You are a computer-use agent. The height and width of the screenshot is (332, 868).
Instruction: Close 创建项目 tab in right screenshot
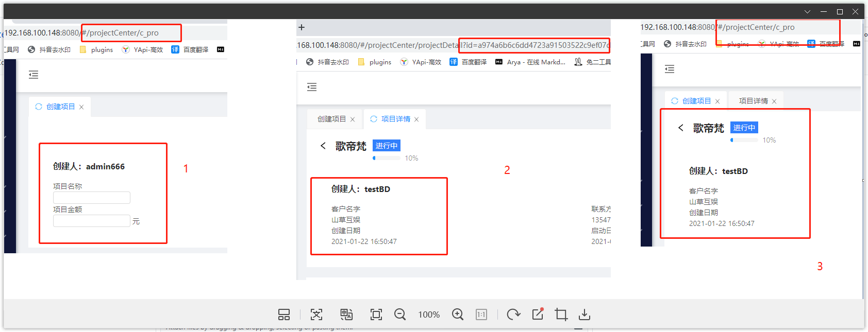pyautogui.click(x=717, y=101)
